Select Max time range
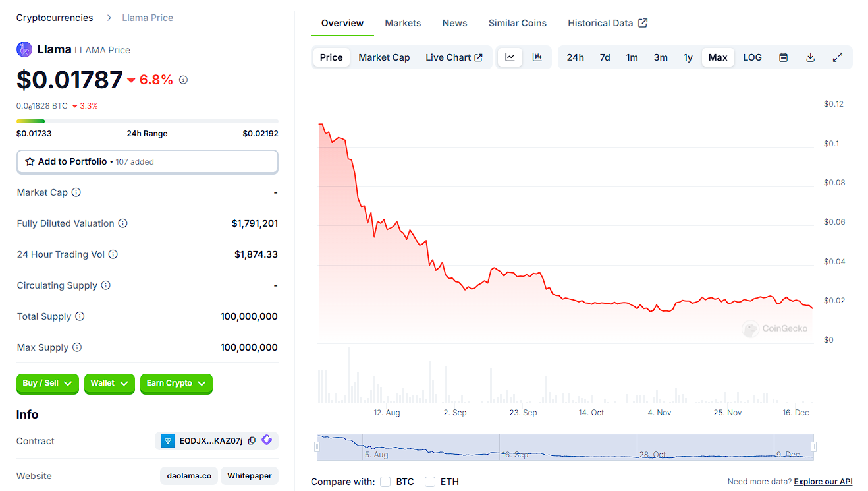Viewport: 868px width, 491px height. pyautogui.click(x=718, y=57)
